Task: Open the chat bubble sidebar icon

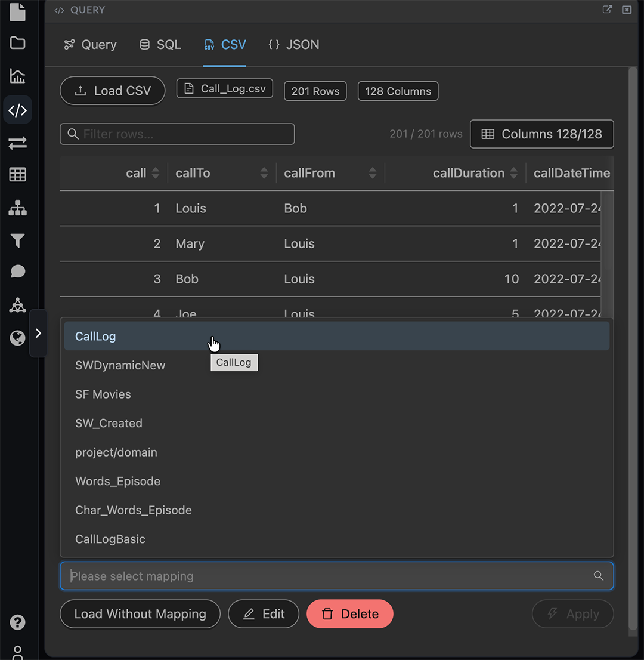Action: (x=17, y=272)
